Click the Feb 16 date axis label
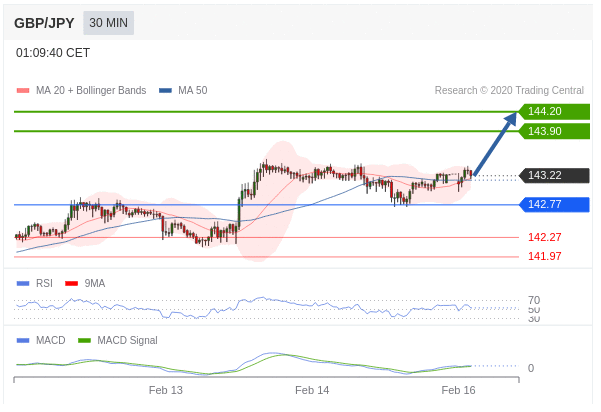Screen dimensions: 601x412 pos(458,391)
